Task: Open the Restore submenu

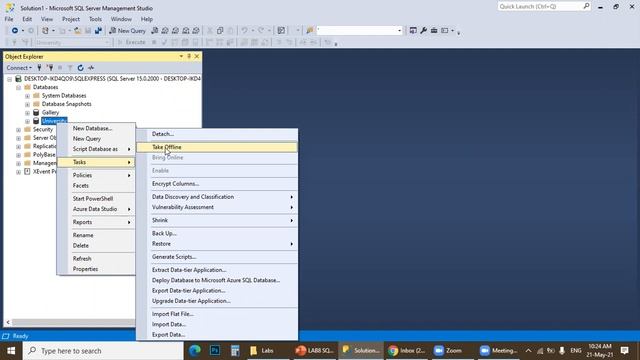Action: tap(217, 244)
